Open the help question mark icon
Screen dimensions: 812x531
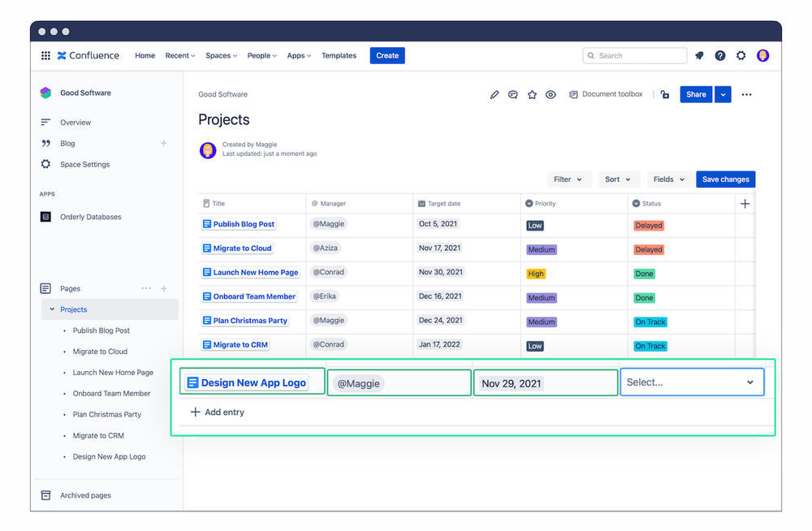pyautogui.click(x=719, y=55)
